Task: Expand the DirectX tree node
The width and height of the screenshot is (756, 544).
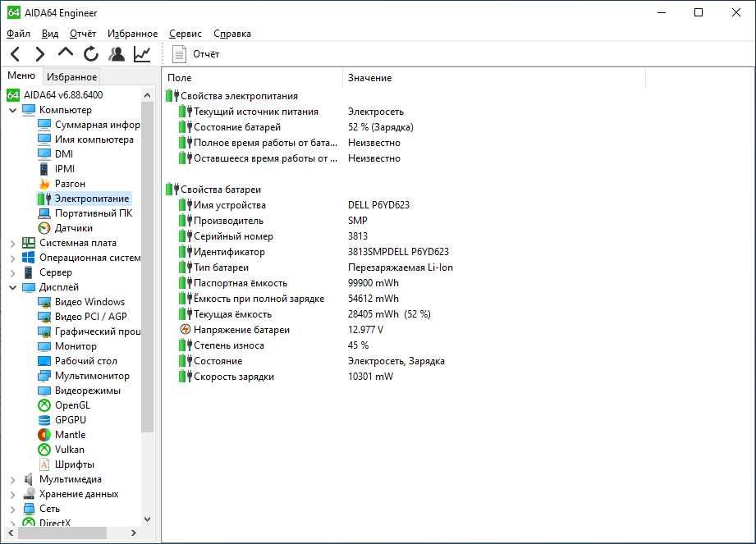Action: click(x=12, y=523)
